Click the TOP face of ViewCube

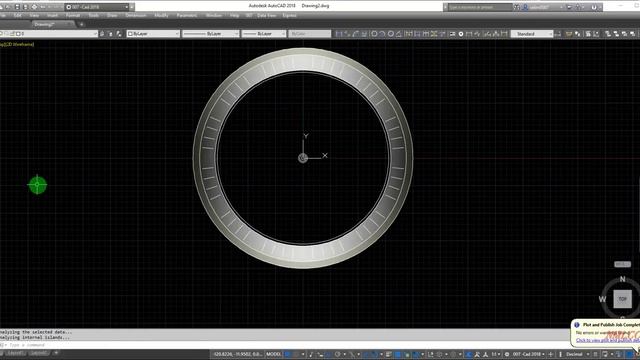(622, 299)
